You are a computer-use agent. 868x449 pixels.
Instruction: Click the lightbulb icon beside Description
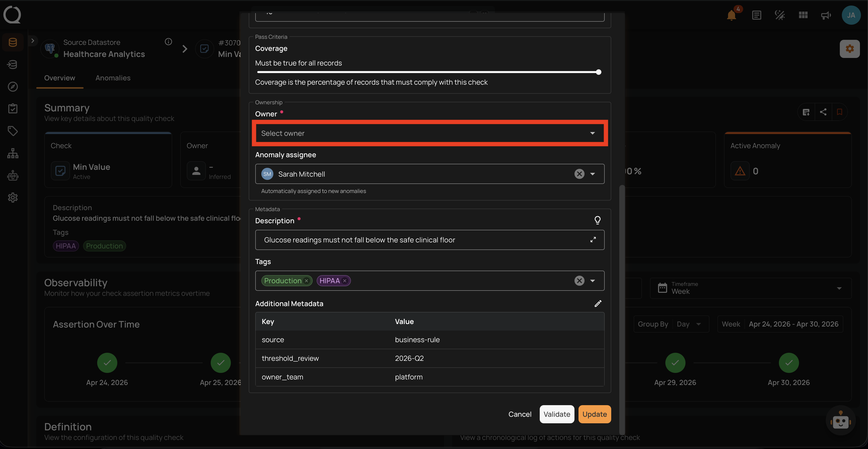click(x=597, y=220)
